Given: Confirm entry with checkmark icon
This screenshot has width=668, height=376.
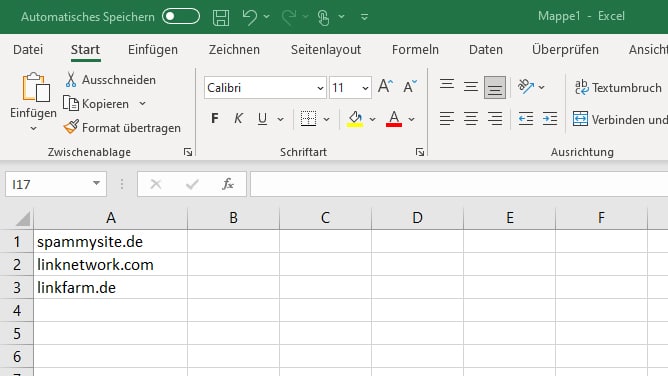Looking at the screenshot, I should [x=192, y=184].
